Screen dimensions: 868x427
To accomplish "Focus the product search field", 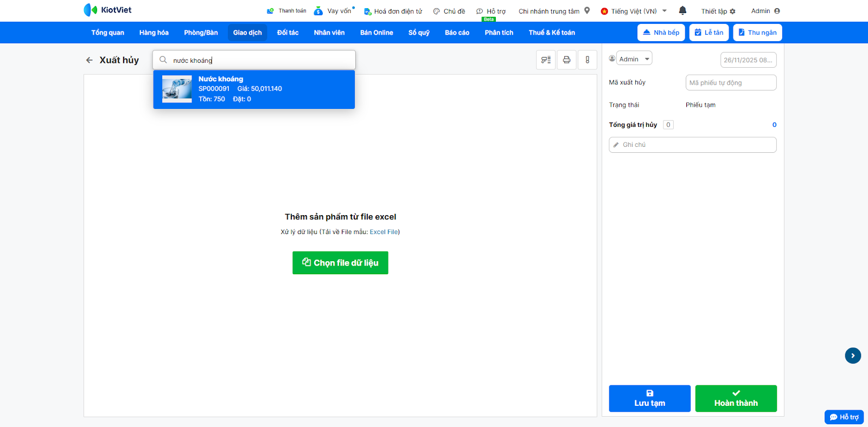I will [254, 60].
